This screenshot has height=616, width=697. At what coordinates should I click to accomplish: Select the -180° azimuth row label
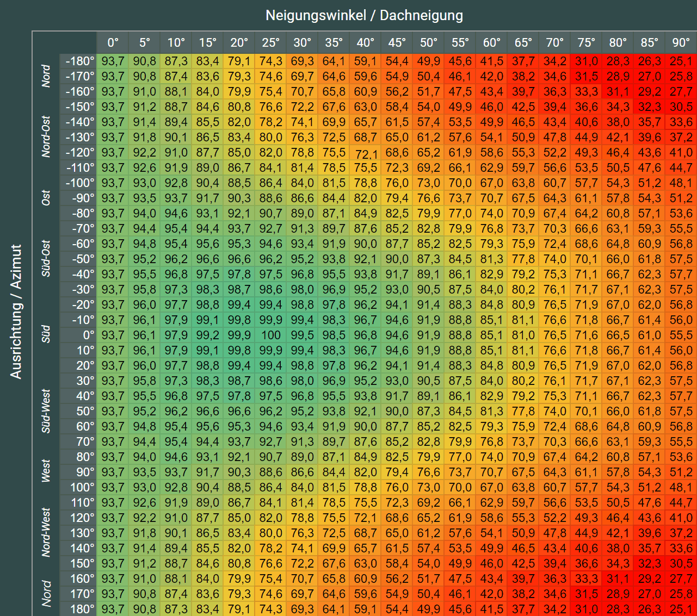click(x=78, y=61)
